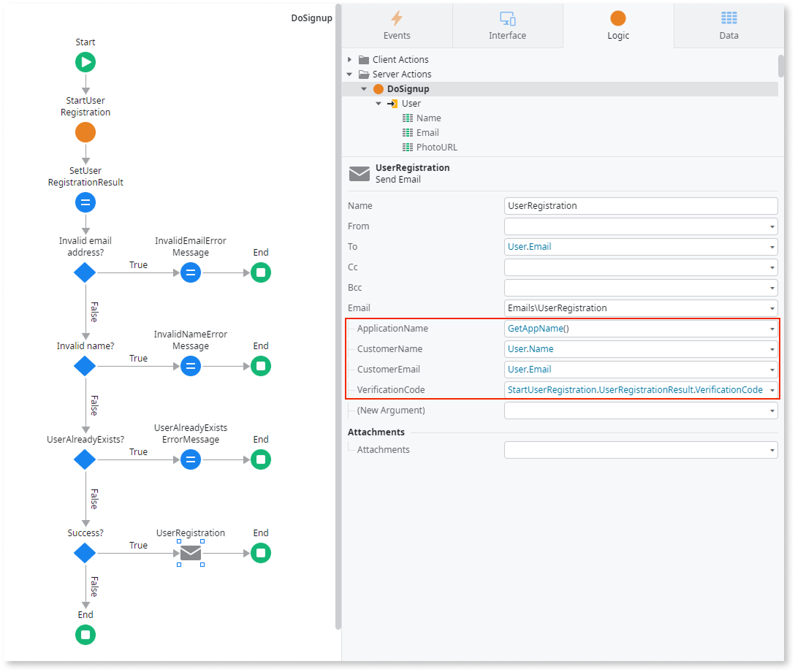The width and height of the screenshot is (795, 672).
Task: Click the Attachments section heading
Action: (x=376, y=432)
